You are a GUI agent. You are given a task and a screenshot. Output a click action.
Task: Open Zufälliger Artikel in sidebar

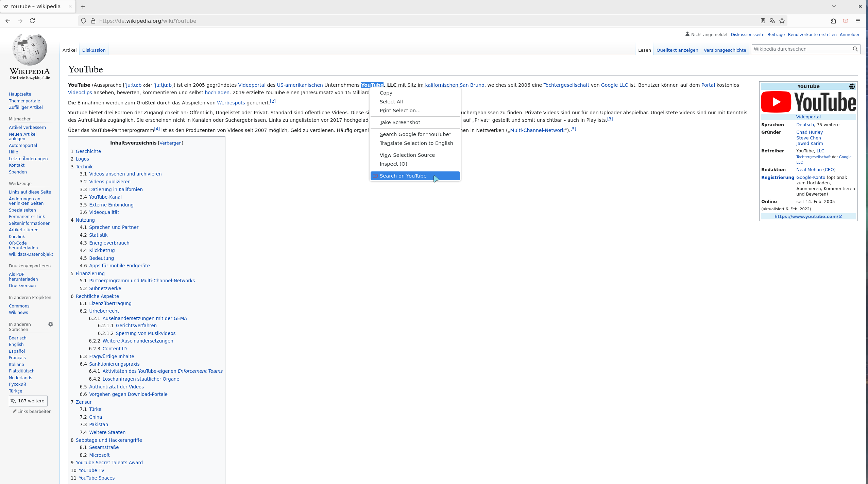26,107
